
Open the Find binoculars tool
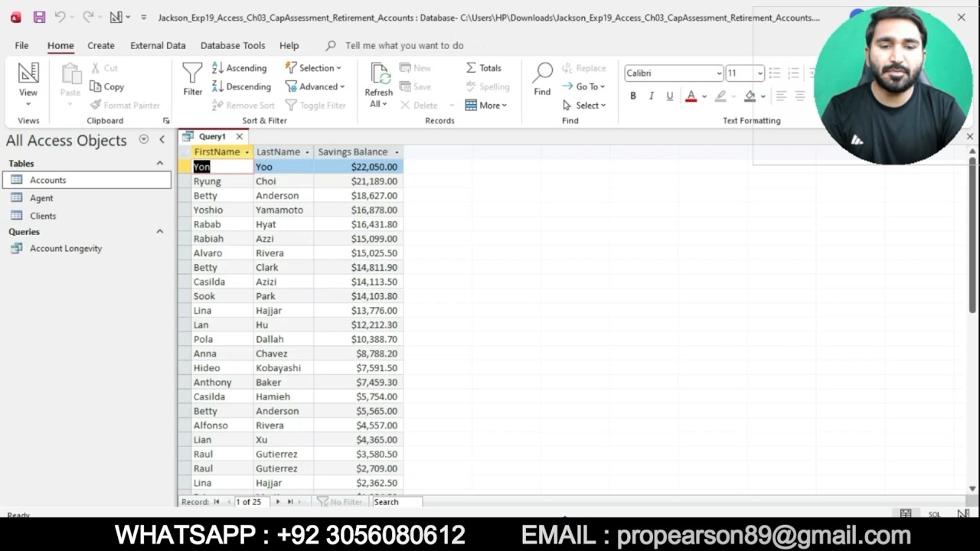pos(542,80)
